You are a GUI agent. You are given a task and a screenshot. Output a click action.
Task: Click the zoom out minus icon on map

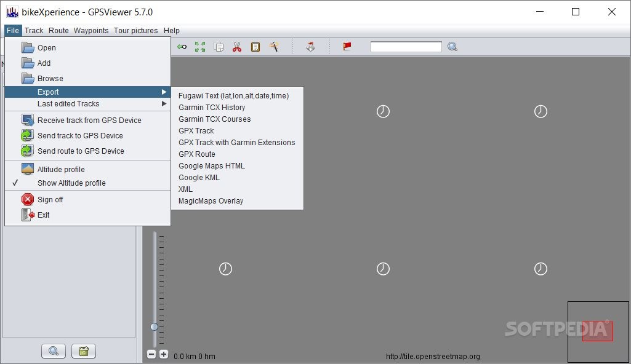tap(151, 354)
